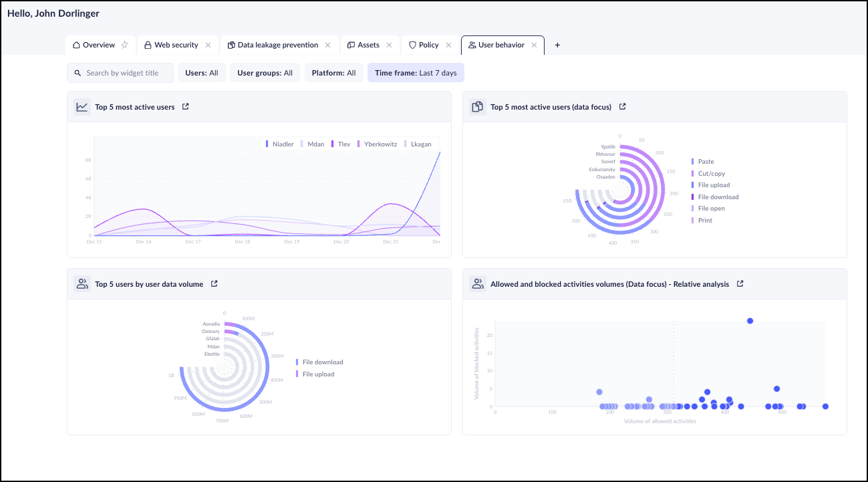Click the plus icon to add new tab

point(557,45)
